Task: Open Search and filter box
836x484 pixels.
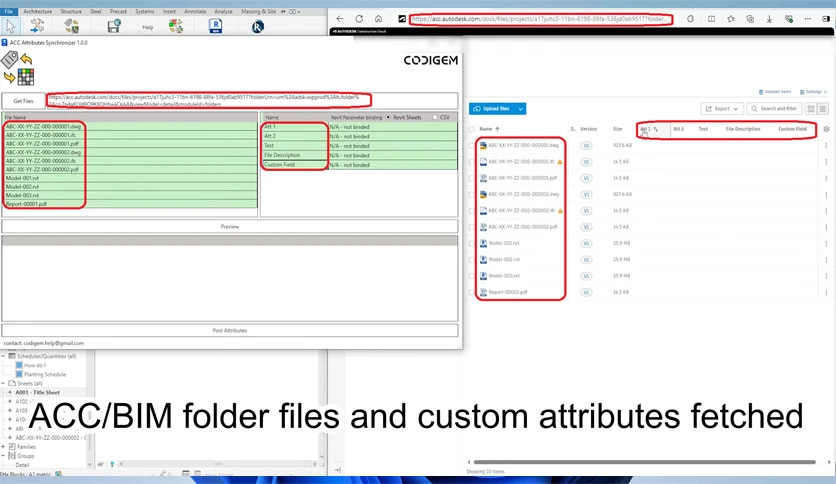Action: (775, 109)
